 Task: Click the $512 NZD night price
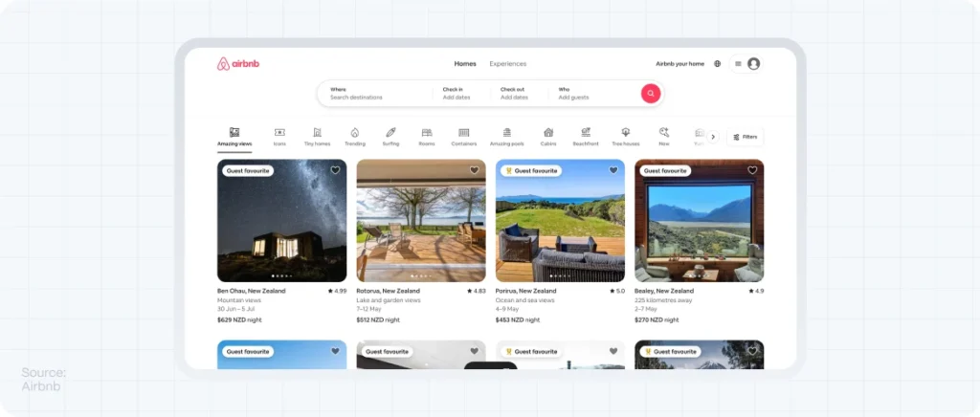[x=379, y=319]
